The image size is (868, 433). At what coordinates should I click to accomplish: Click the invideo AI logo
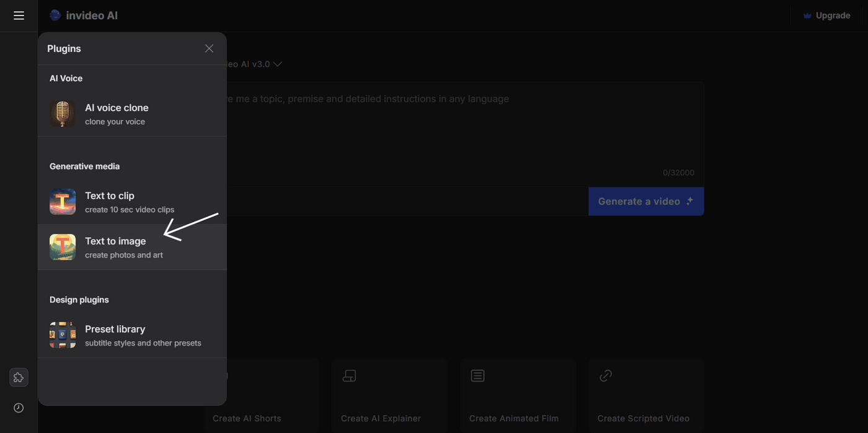coord(84,16)
